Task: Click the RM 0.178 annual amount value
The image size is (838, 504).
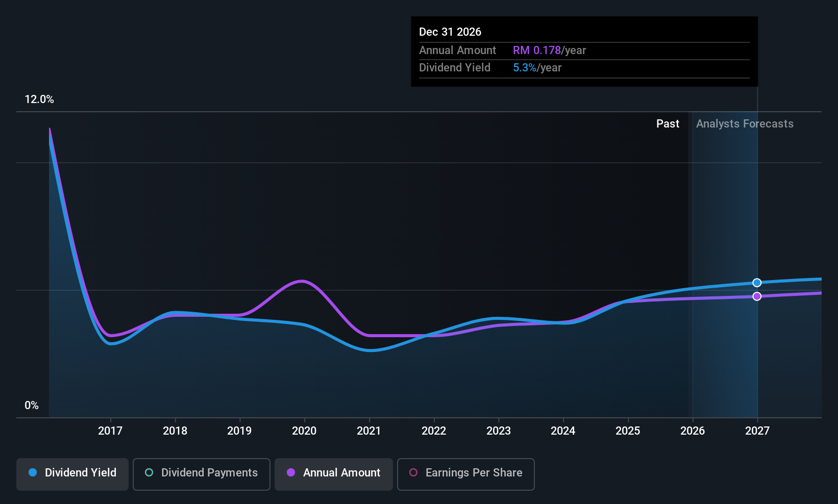Action: tap(537, 51)
